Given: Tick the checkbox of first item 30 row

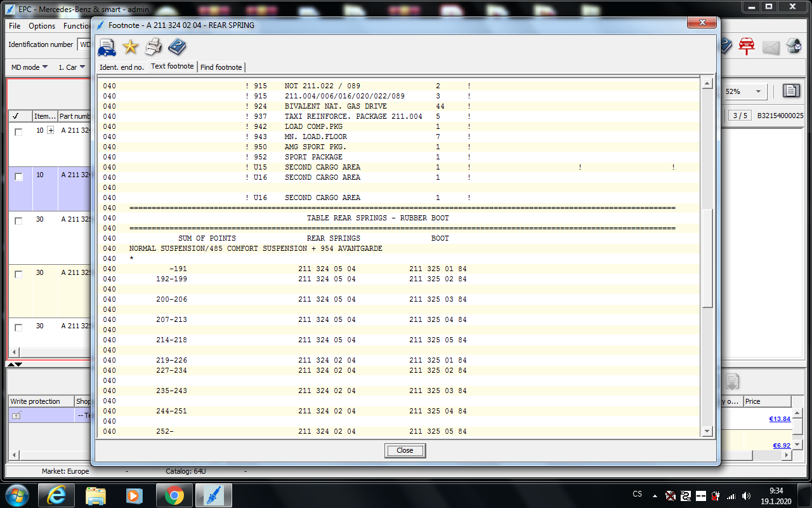Looking at the screenshot, I should coord(18,221).
